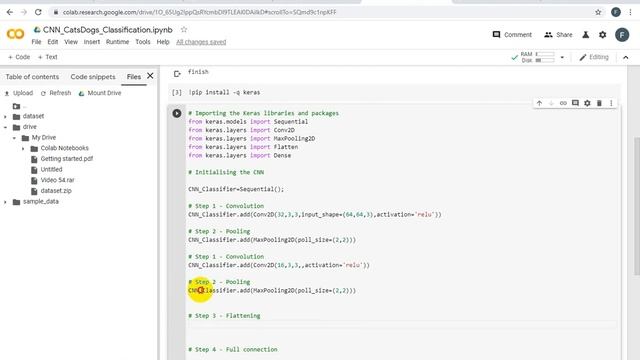The height and width of the screenshot is (360, 640).
Task: Bookmark this page with star icon
Action: (598, 12)
